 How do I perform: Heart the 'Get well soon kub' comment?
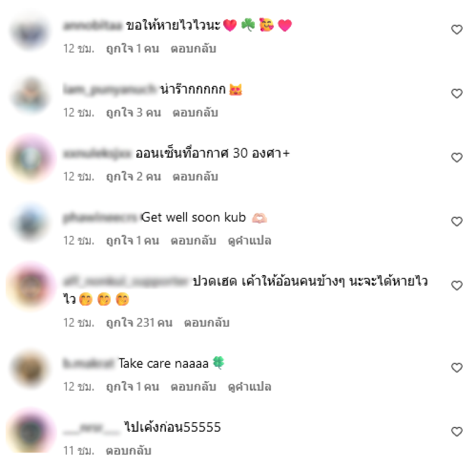[x=456, y=221]
